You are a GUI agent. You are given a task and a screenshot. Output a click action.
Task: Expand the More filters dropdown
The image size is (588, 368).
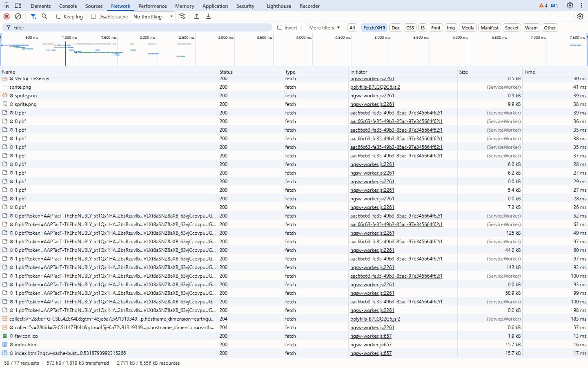325,28
